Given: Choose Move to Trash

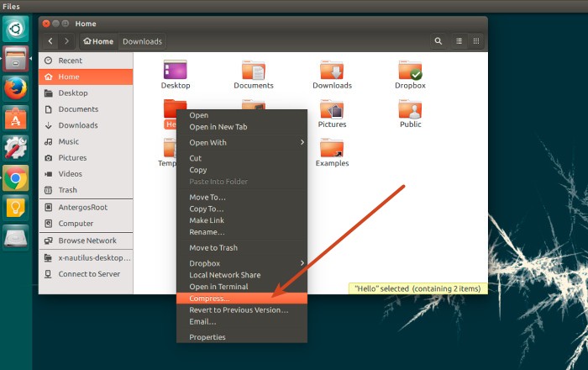Looking at the screenshot, I should (242, 248).
